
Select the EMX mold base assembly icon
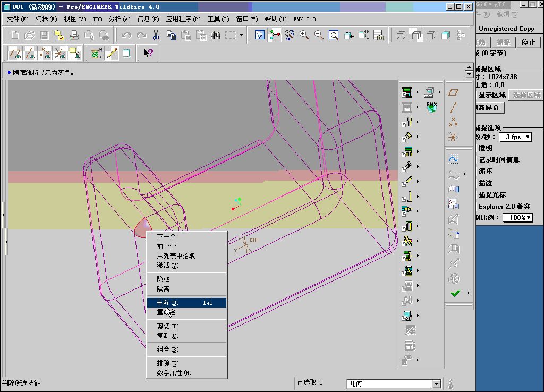pyautogui.click(x=407, y=92)
